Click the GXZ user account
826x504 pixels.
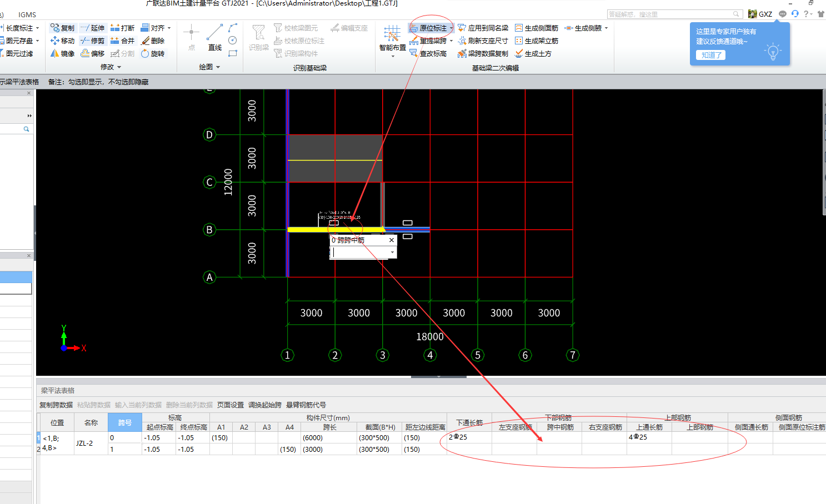coord(760,14)
